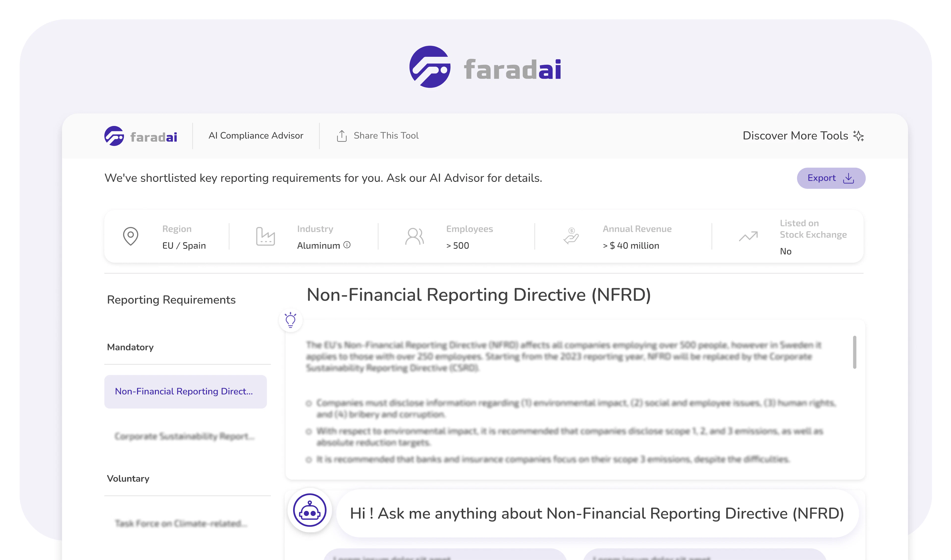This screenshot has height=560, width=951.
Task: Click the large faradai logo at top
Action: coord(485,67)
